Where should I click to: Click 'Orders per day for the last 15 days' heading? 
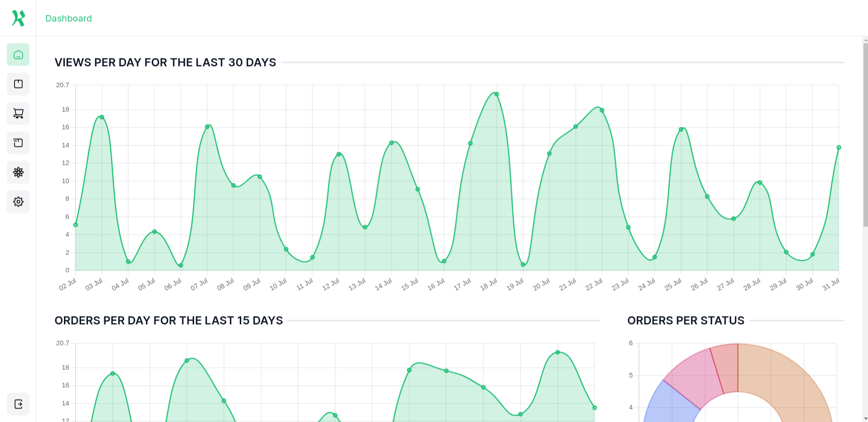pos(169,321)
